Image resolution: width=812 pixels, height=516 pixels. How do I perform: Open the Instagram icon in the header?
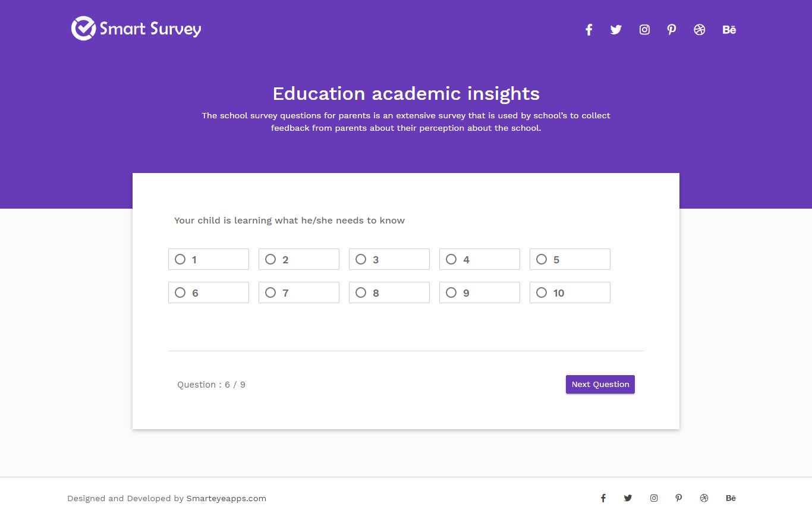pos(644,30)
